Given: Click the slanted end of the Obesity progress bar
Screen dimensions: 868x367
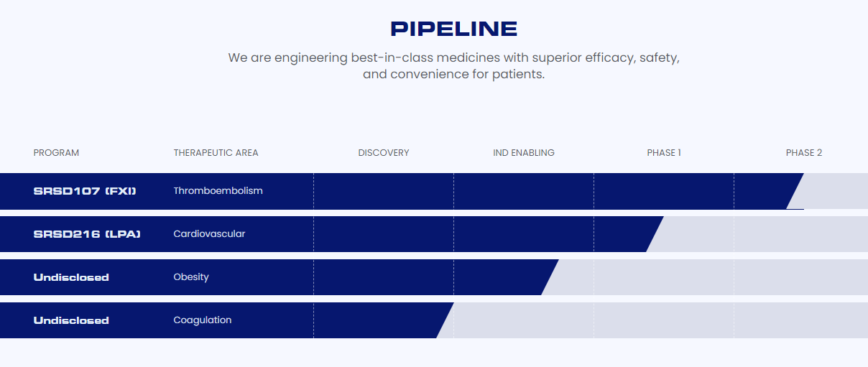Looking at the screenshot, I should click(x=550, y=277).
